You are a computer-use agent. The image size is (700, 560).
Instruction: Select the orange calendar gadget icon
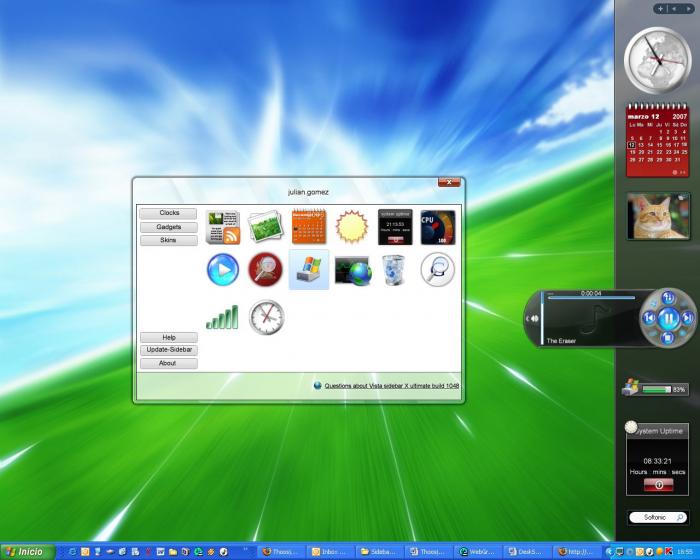308,227
